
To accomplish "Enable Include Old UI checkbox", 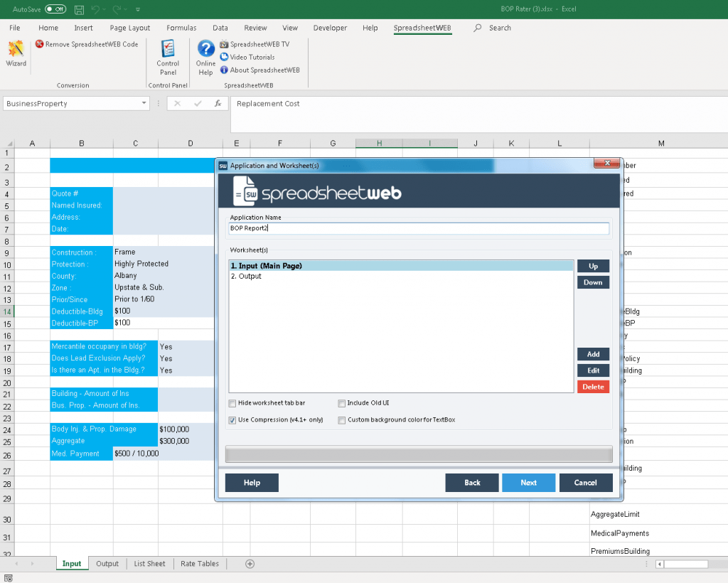I will pos(342,403).
